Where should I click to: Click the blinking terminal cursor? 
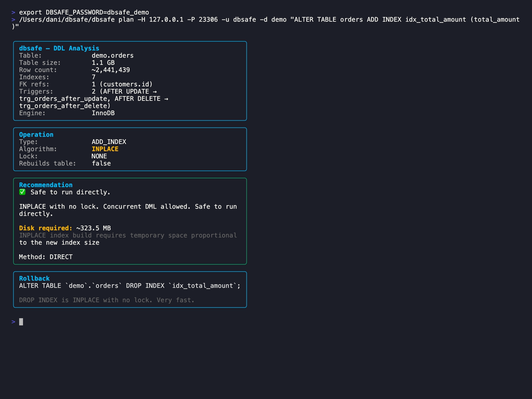click(20, 321)
